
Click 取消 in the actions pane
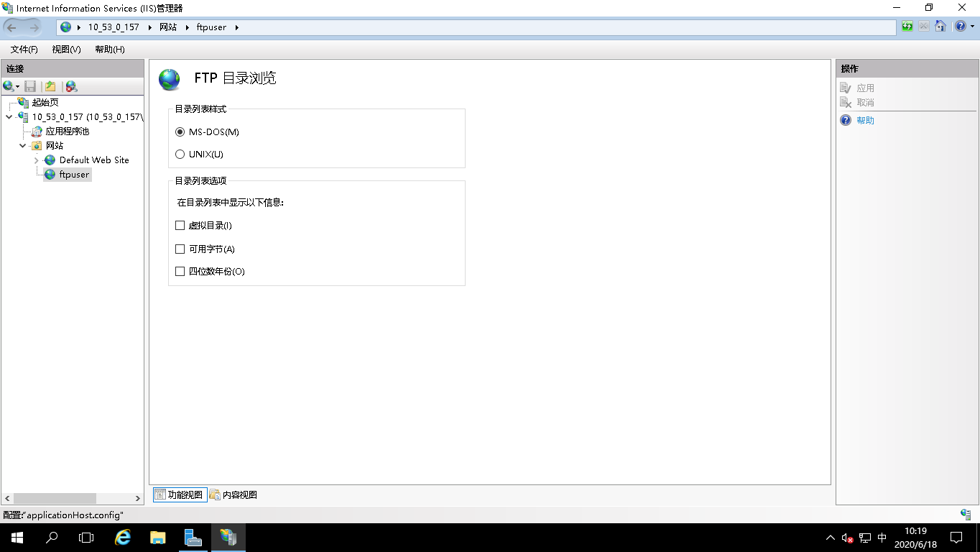point(865,103)
